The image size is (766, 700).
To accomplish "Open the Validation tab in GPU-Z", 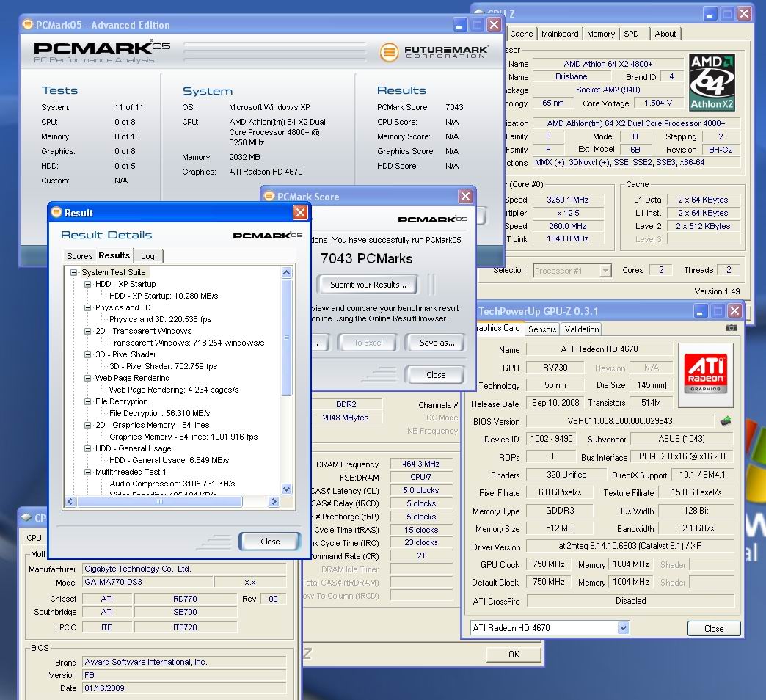I will [581, 329].
